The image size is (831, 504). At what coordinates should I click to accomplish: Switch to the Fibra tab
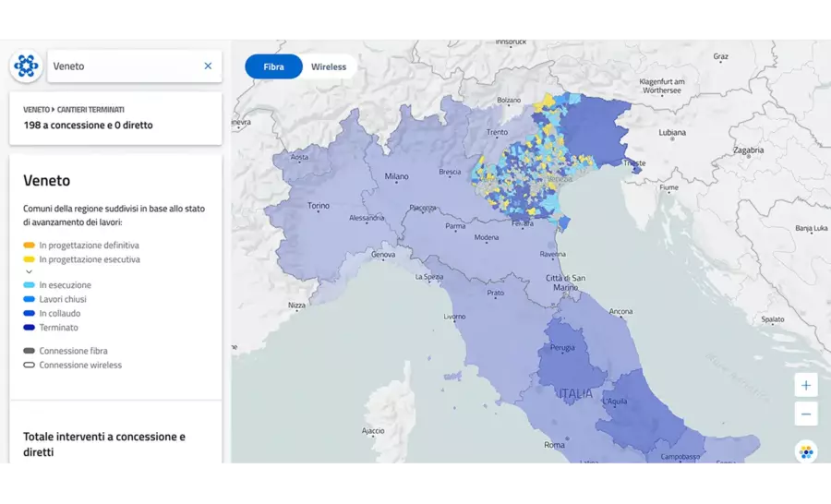click(273, 66)
